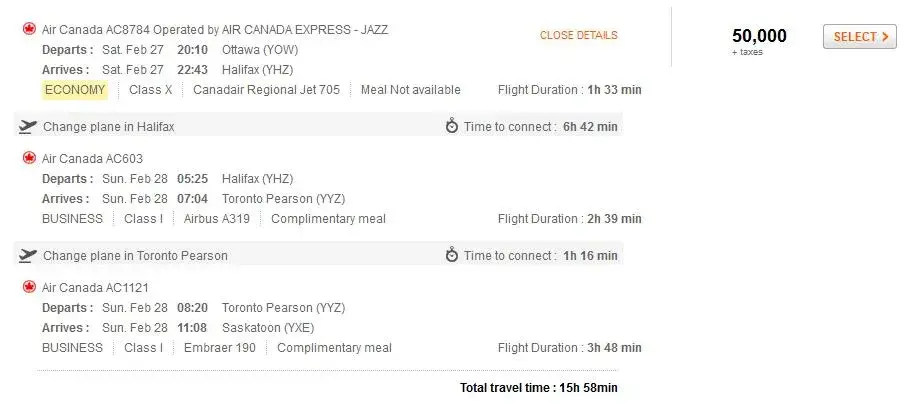Viewport: 916px width, 410px height.
Task: Click Saskatoon (YXE) arrival airport text
Action: pos(265,327)
